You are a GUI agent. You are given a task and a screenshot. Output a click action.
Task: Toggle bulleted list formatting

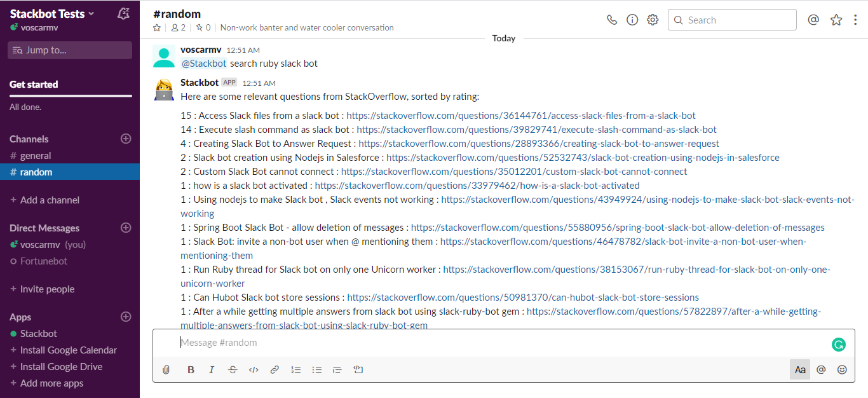316,369
